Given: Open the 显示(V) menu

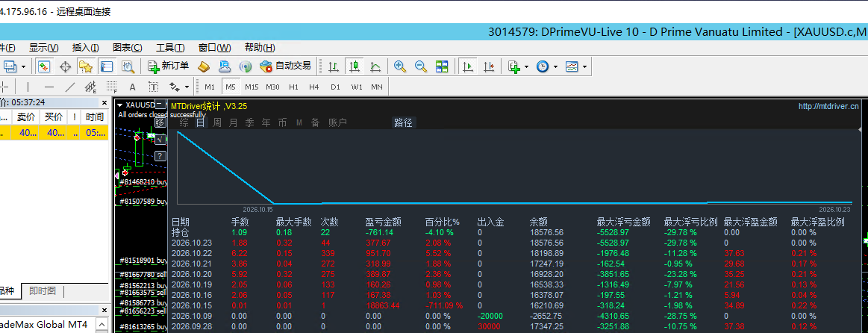Looking at the screenshot, I should (x=44, y=48).
